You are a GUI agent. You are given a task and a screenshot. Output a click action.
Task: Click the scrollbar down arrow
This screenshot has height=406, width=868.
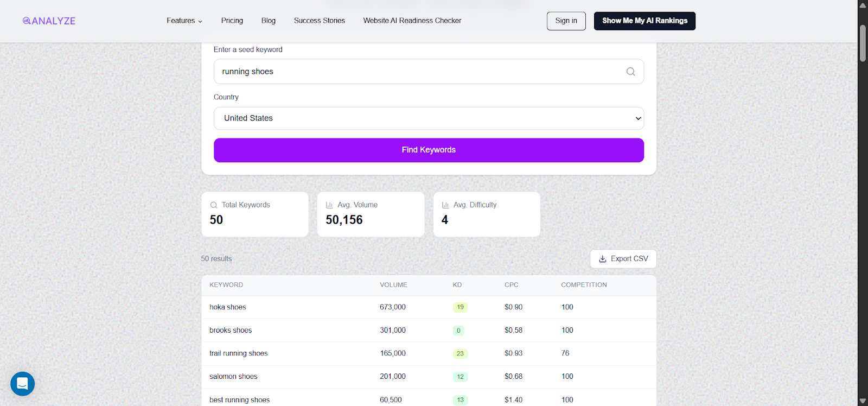(863, 401)
